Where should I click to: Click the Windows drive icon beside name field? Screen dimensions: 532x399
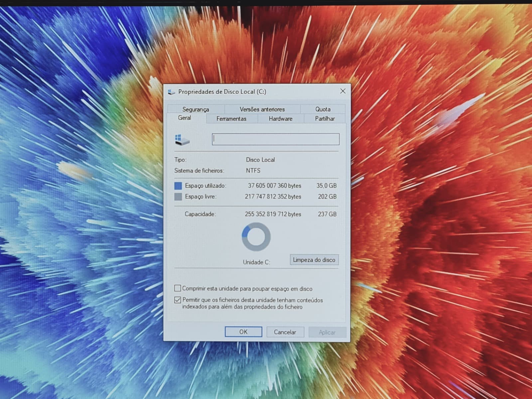coord(182,140)
